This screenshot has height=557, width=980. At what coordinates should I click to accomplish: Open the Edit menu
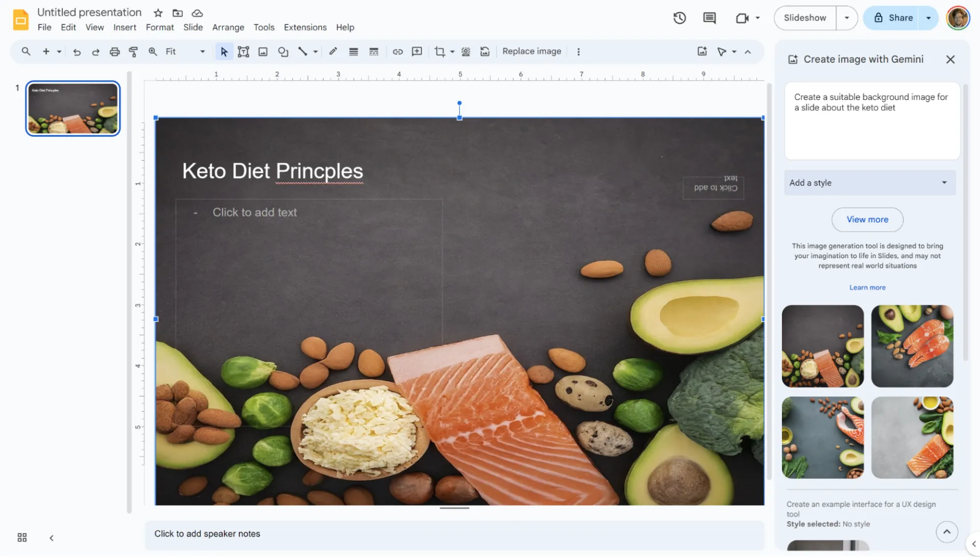(68, 28)
